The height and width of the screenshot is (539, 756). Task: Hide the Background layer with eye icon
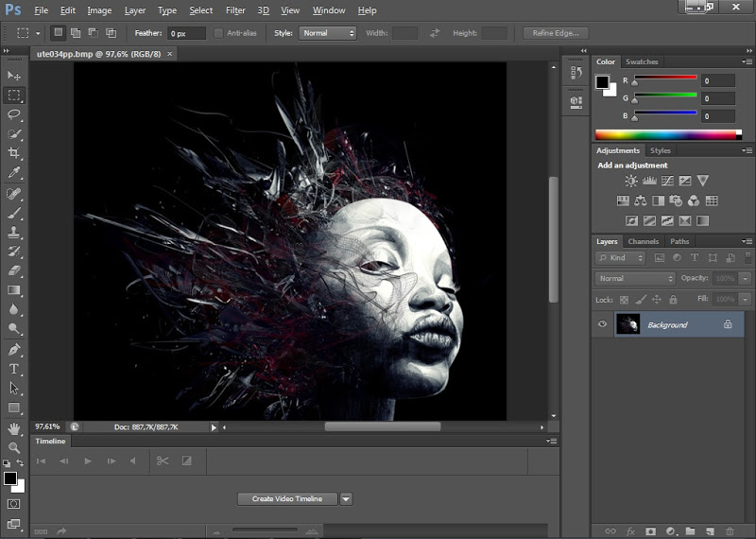click(602, 323)
